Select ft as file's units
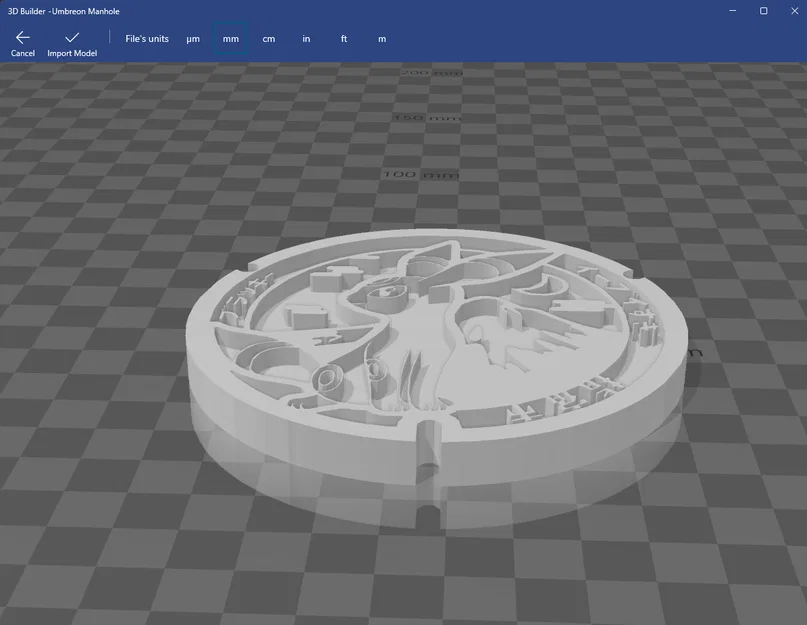Image resolution: width=807 pixels, height=625 pixels. coord(344,39)
